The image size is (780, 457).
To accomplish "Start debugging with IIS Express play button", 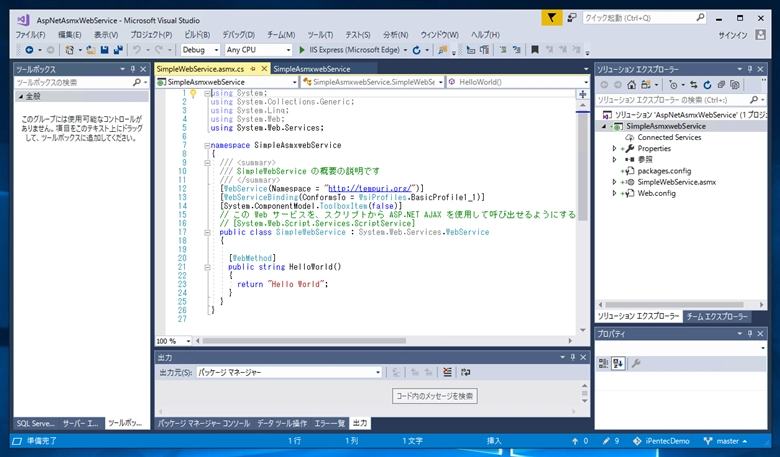I will click(x=302, y=50).
